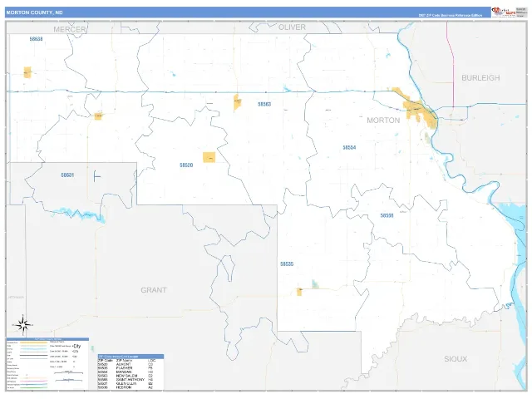The height and width of the screenshot is (399, 532).
Task: Click the ZIP Code Business Reference Edition subtitle
Action: tap(451, 15)
